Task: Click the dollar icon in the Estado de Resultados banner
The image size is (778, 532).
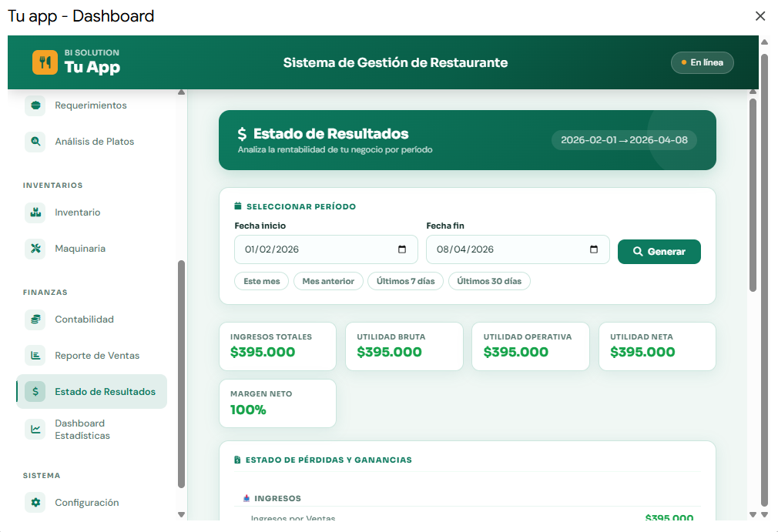Action: coord(242,134)
